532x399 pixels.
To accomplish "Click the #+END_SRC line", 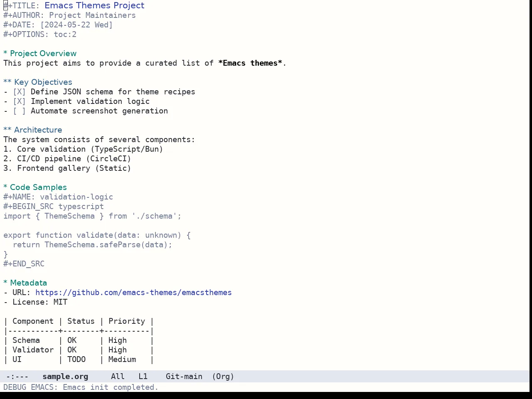I will click(x=24, y=264).
